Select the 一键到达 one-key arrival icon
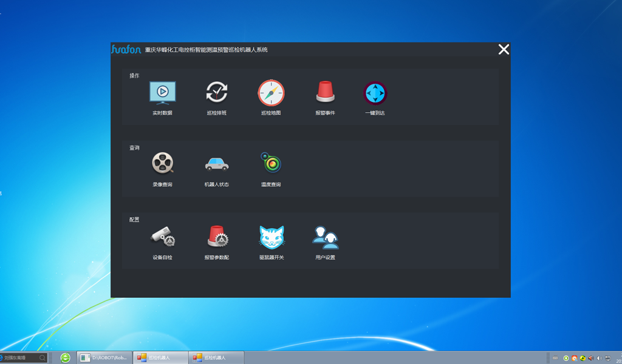Image resolution: width=622 pixels, height=364 pixels. tap(375, 93)
